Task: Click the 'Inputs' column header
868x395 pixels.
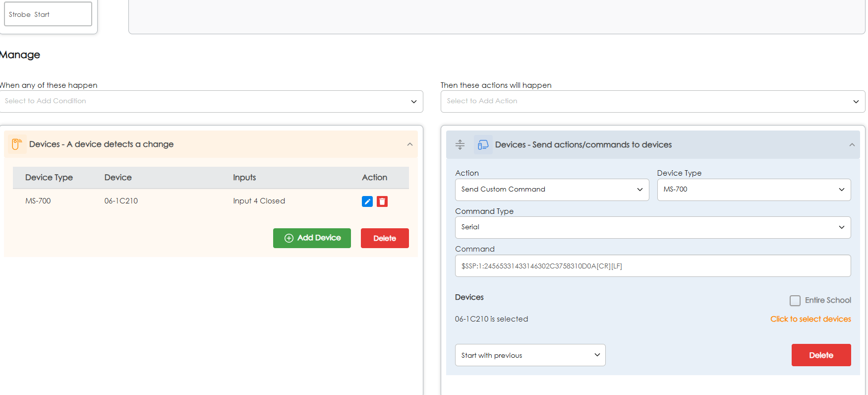Action: [244, 178]
